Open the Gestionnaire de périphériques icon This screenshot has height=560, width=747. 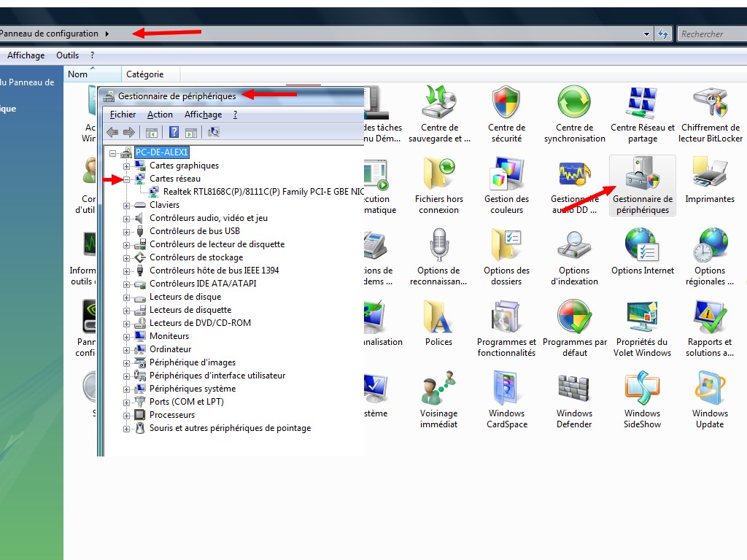(642, 185)
